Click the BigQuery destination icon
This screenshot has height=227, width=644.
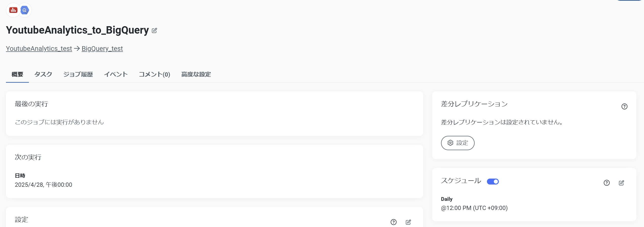tap(24, 10)
